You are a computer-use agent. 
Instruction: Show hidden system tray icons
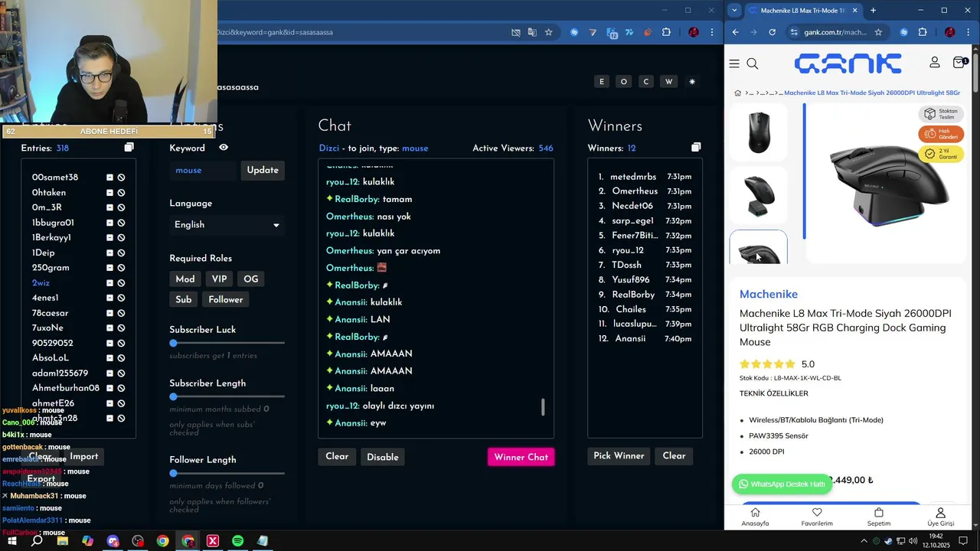click(864, 541)
